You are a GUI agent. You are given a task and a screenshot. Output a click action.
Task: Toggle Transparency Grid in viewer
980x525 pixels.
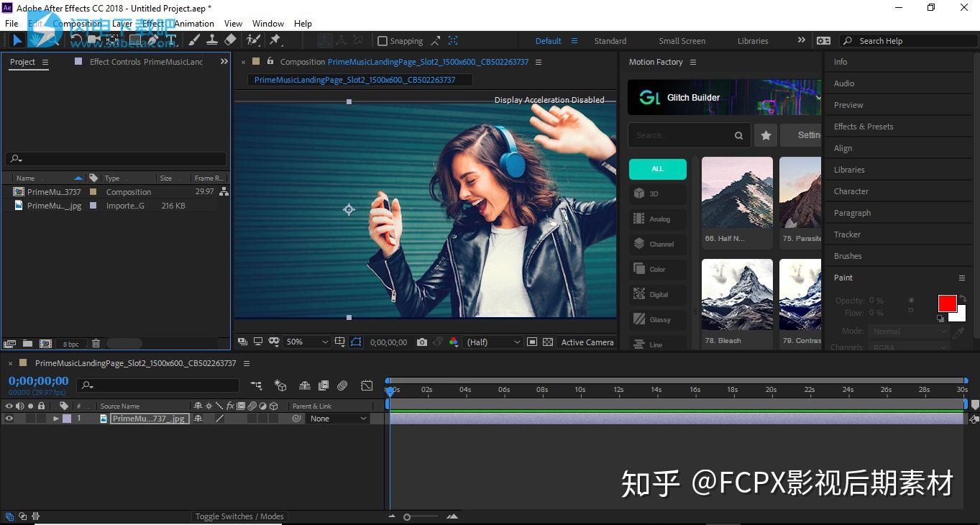[x=548, y=342]
